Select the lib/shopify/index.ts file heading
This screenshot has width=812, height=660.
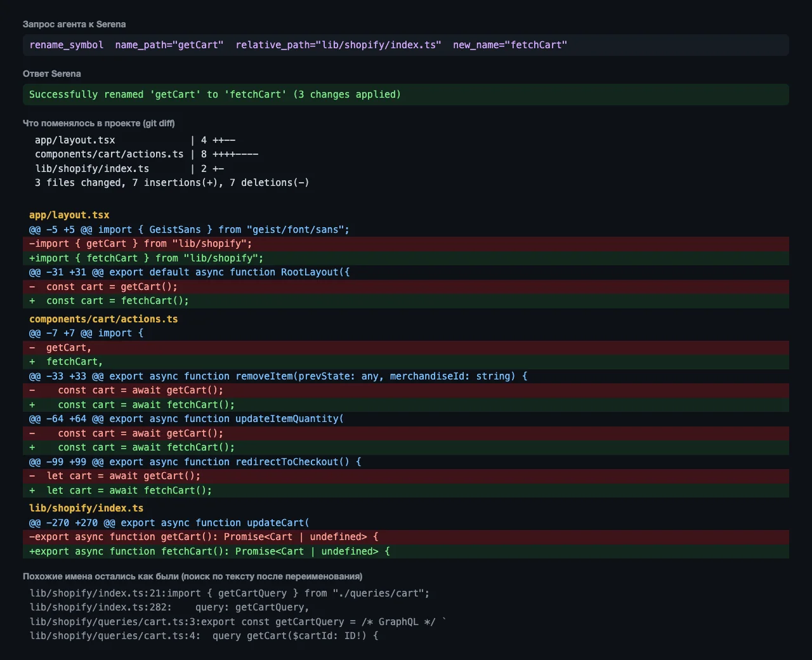[x=86, y=508]
